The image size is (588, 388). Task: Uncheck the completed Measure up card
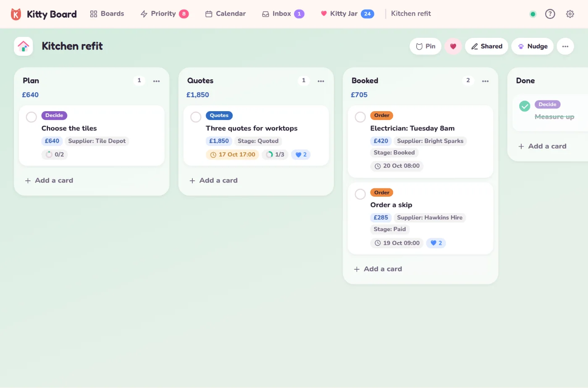[x=525, y=106]
